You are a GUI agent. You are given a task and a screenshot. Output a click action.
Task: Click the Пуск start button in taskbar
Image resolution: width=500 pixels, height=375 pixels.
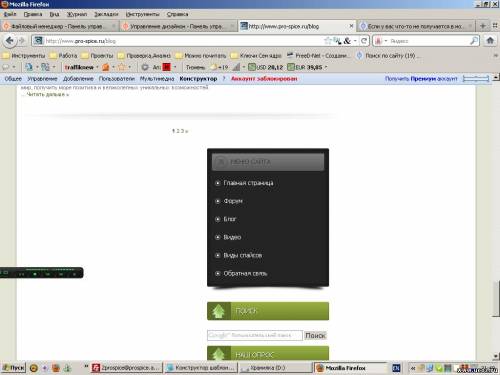click(13, 368)
